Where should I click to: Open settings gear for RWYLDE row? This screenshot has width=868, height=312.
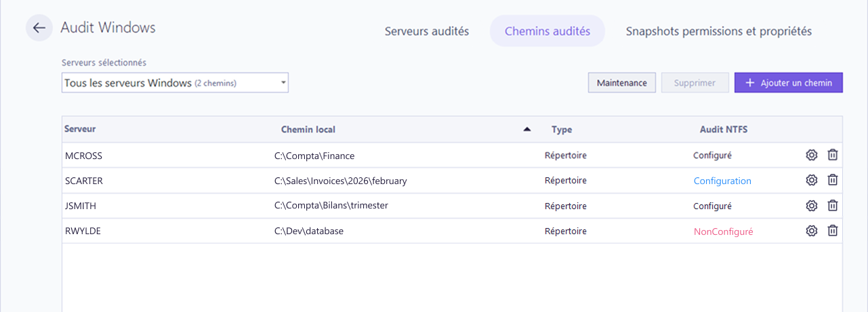point(811,231)
